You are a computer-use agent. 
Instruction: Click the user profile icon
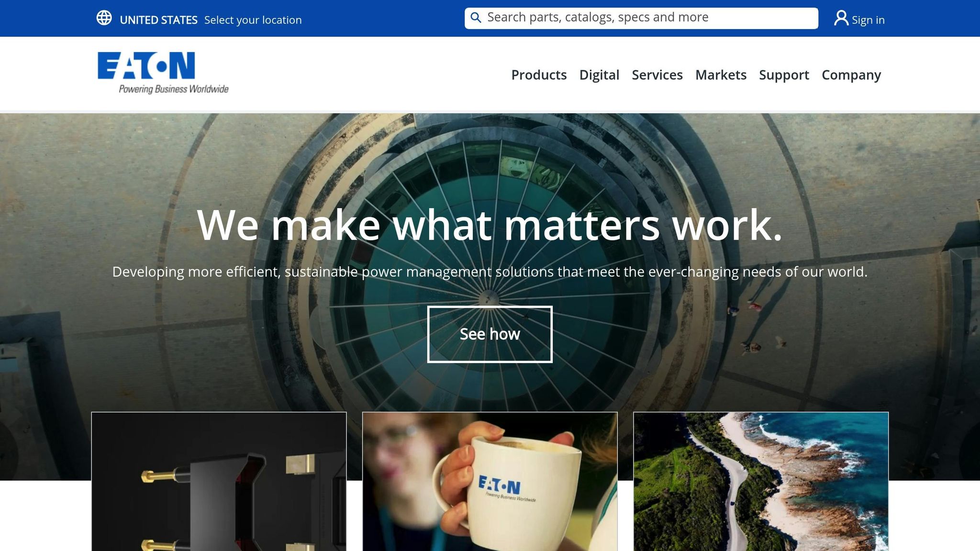click(841, 18)
